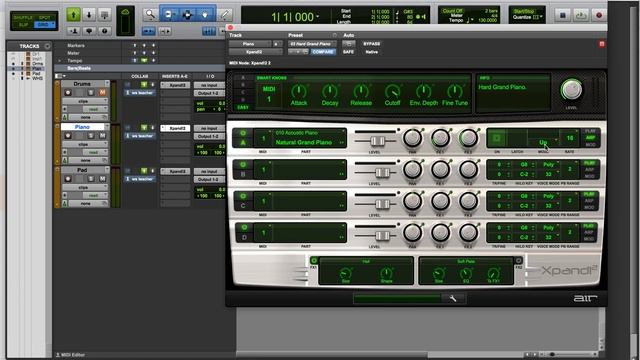The width and height of the screenshot is (640, 360).
Task: Select the Selector tool in the toolbar
Action: click(187, 15)
